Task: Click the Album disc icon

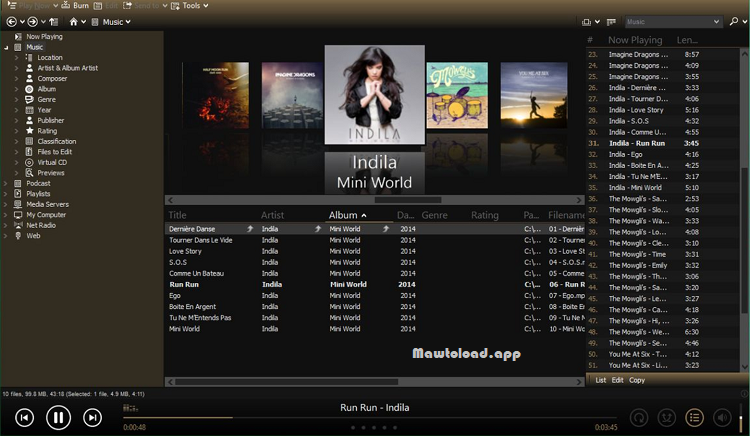Action: click(x=29, y=89)
